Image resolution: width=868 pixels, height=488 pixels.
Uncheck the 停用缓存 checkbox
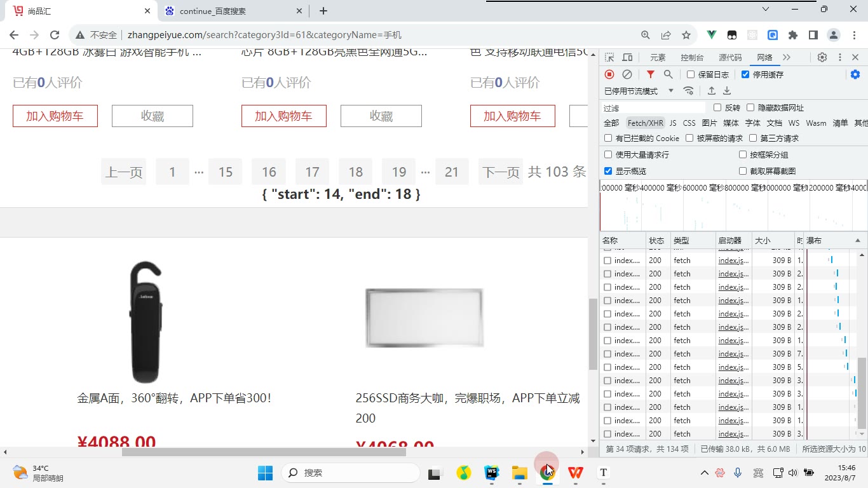click(x=745, y=74)
